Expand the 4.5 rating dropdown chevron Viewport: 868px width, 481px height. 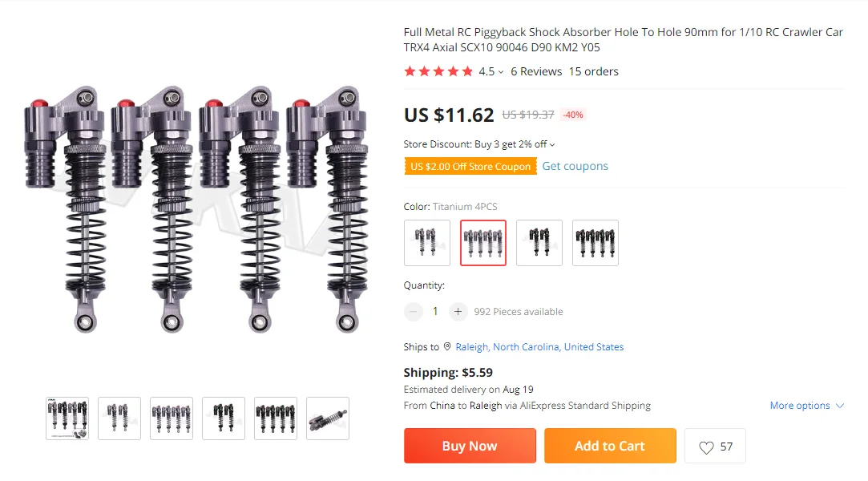501,72
